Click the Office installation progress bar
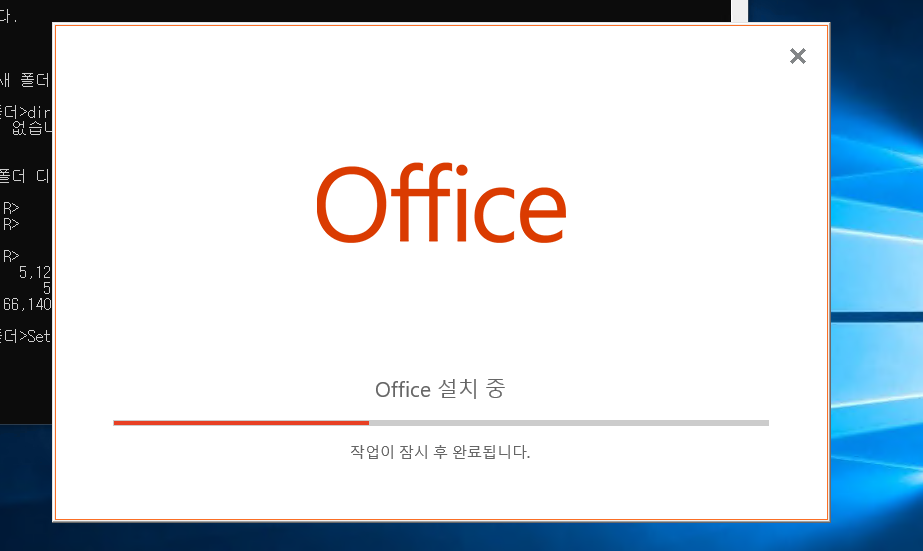This screenshot has width=923, height=551. pyautogui.click(x=441, y=423)
